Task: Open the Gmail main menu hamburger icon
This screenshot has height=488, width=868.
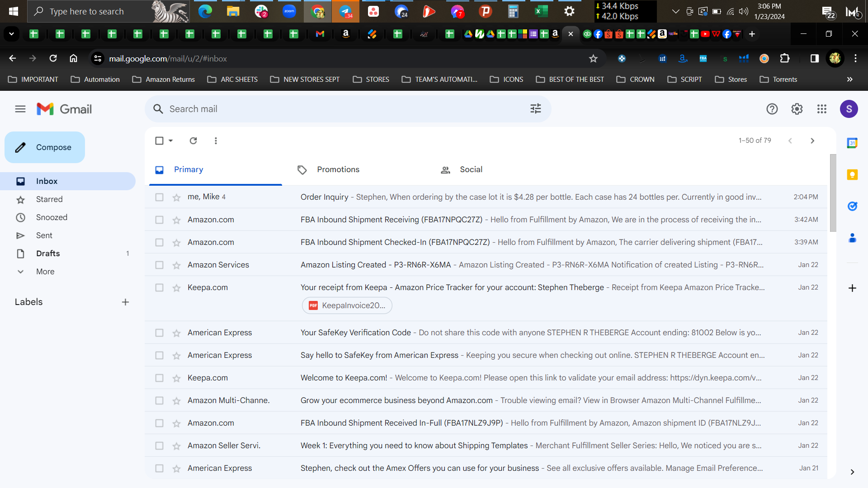Action: [20, 109]
